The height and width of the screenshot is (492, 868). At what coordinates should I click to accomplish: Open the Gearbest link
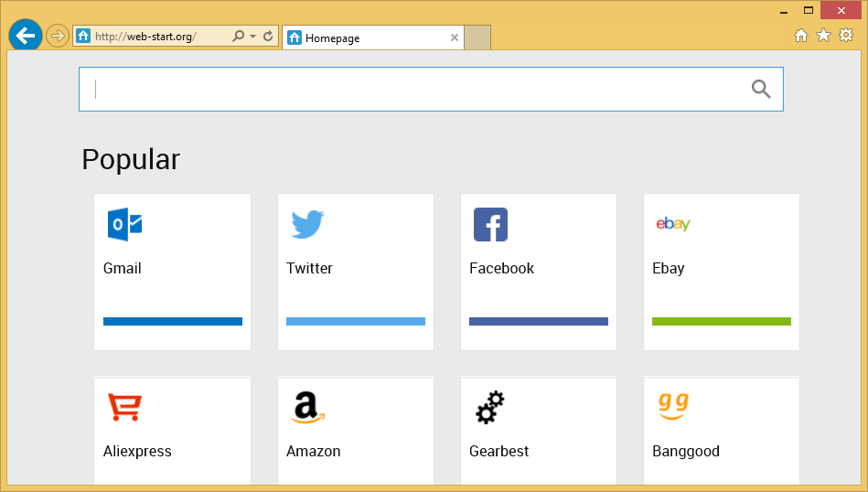pos(498,451)
